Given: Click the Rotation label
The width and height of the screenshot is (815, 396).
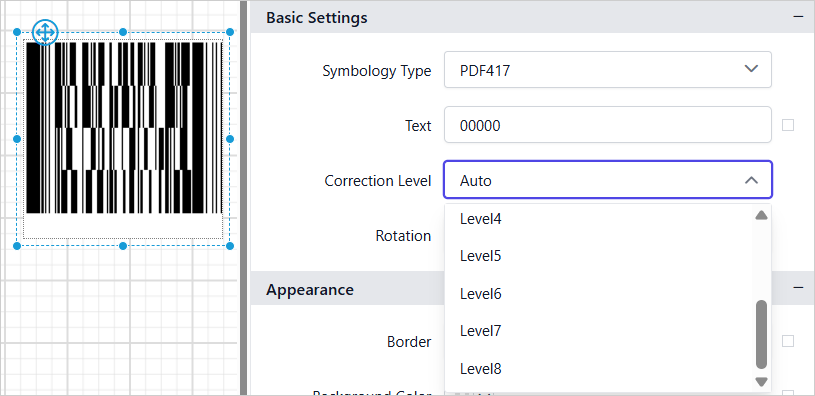Looking at the screenshot, I should coord(403,236).
